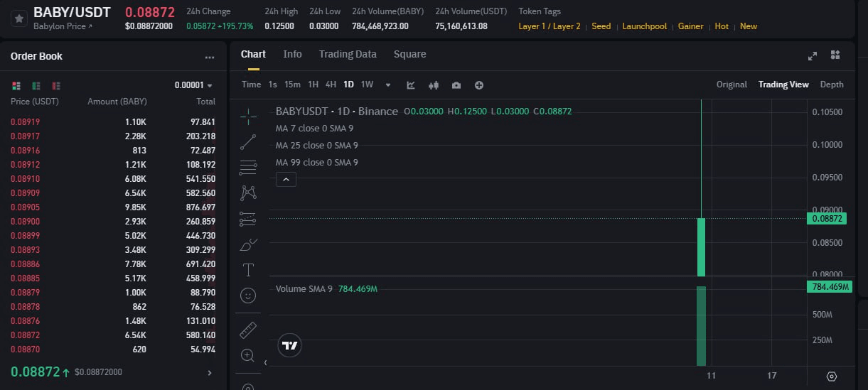This screenshot has height=390, width=868.
Task: Click the TradingView logo on the chart
Action: [x=289, y=346]
